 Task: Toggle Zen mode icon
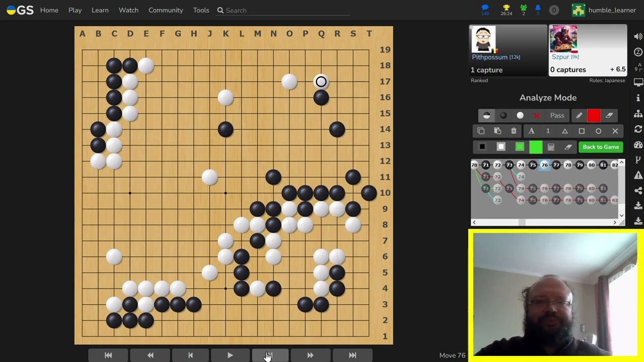coord(638,52)
